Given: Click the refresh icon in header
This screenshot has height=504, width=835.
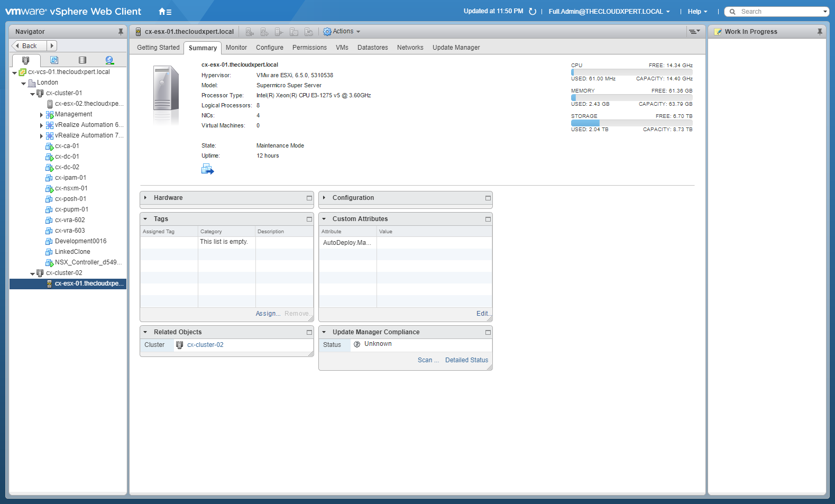Looking at the screenshot, I should [x=533, y=12].
